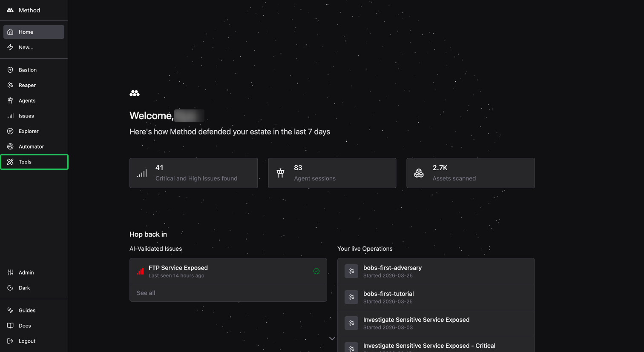
Task: Select Reaper from the sidebar
Action: tap(26, 85)
